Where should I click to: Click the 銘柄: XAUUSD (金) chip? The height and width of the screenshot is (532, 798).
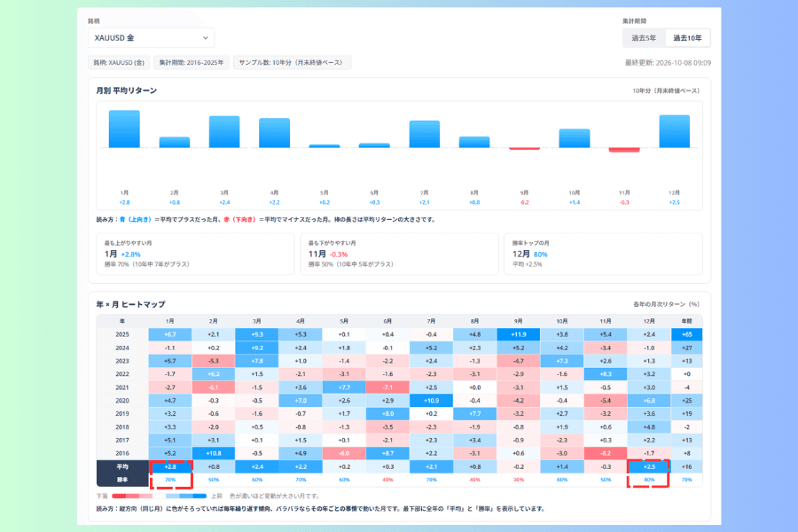click(119, 63)
